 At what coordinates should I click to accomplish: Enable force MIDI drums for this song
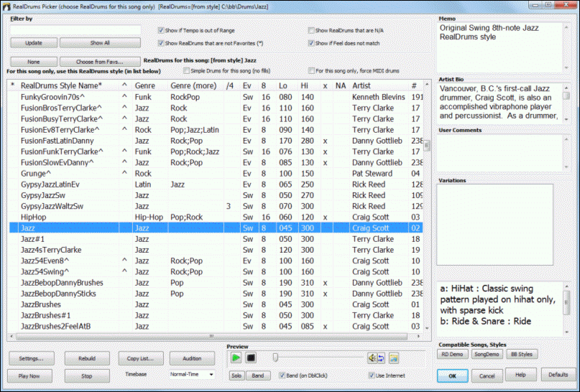(311, 70)
